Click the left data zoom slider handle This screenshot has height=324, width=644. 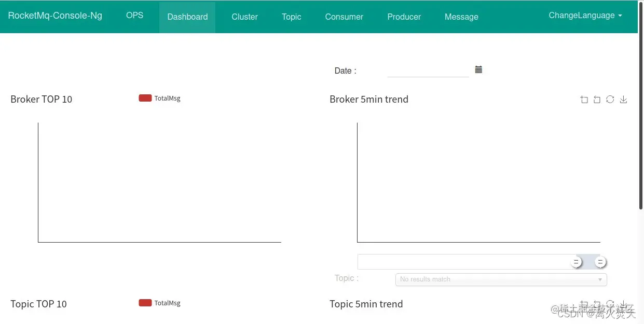576,262
